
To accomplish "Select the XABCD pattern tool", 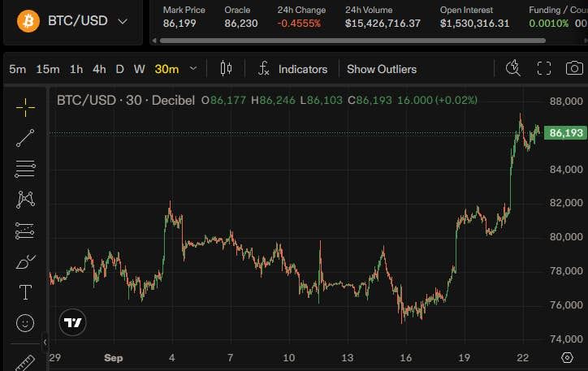I will click(x=25, y=200).
